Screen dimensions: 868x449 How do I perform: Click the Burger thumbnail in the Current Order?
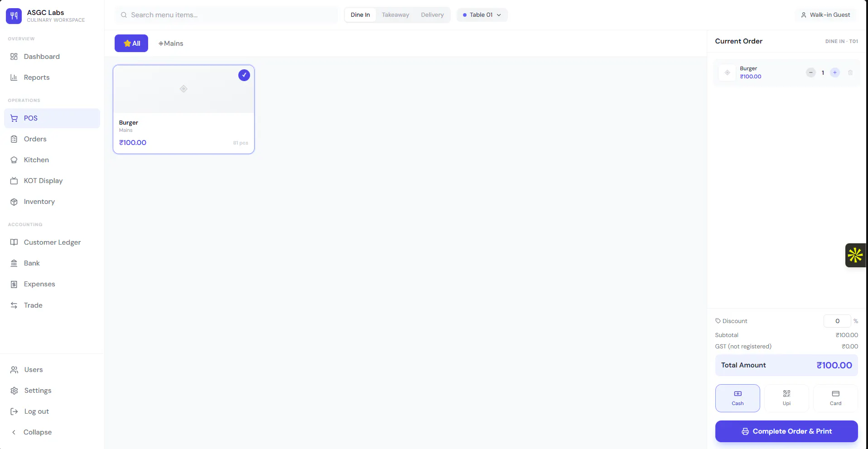point(727,72)
